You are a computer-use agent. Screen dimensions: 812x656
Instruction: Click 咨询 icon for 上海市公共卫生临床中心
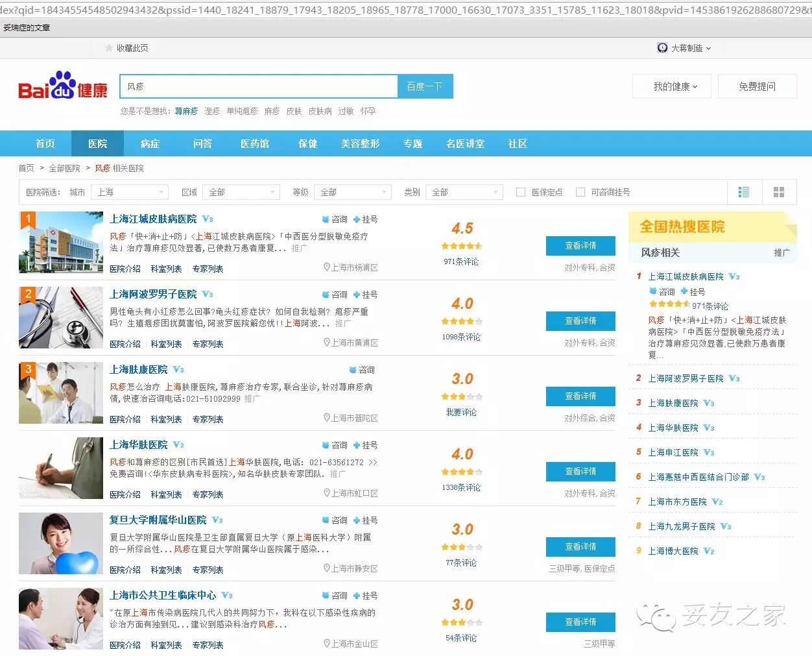326,596
